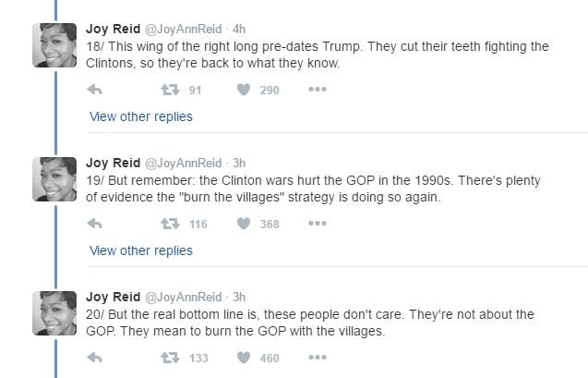
Task: Like the tweet with 290 likes
Action: coord(245,90)
